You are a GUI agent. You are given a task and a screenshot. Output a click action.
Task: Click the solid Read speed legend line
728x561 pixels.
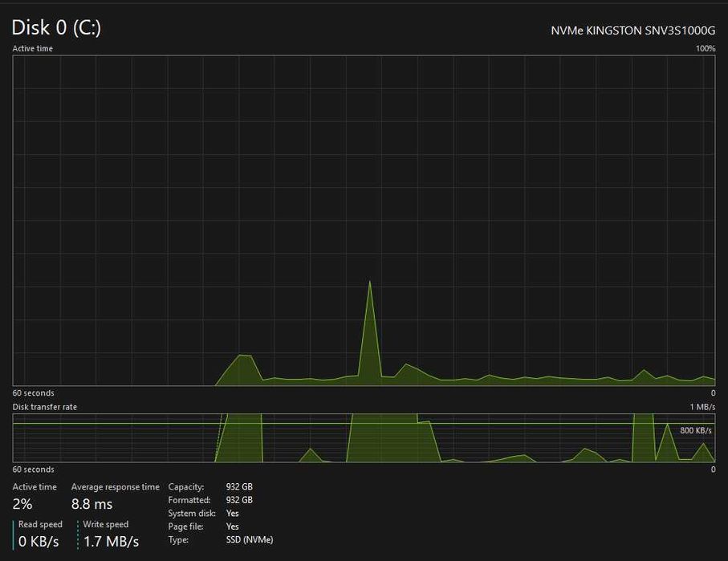[x=14, y=535]
